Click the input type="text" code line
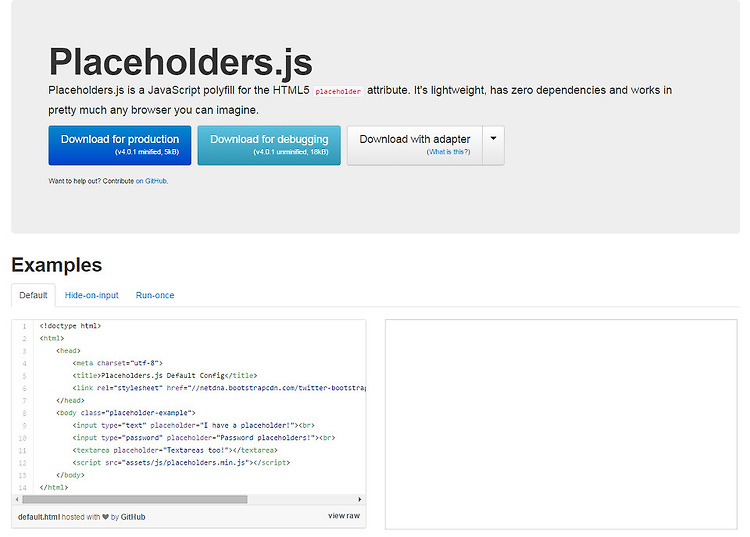This screenshot has width=750, height=537. coord(194,425)
